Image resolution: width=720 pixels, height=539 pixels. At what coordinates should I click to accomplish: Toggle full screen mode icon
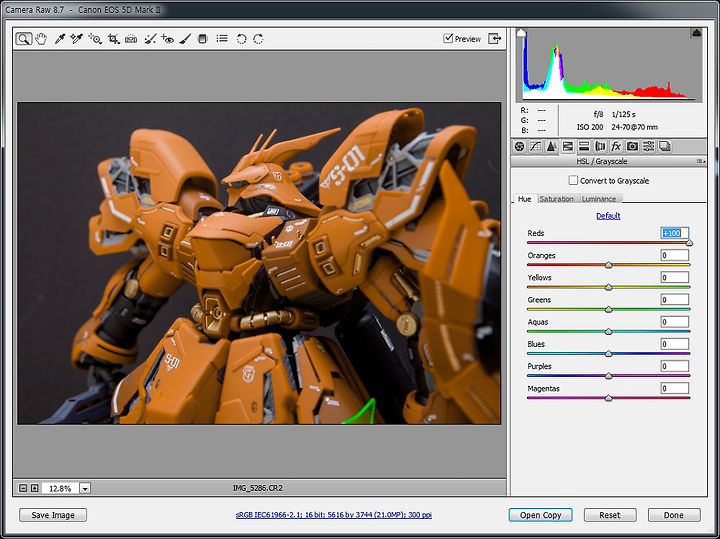tap(495, 39)
